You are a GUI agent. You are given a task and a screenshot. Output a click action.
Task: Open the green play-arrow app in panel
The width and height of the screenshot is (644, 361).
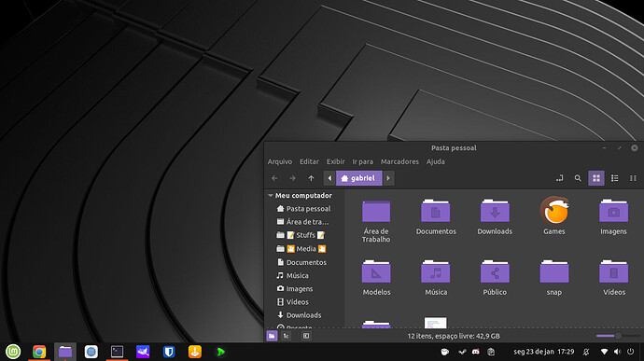[x=220, y=352]
